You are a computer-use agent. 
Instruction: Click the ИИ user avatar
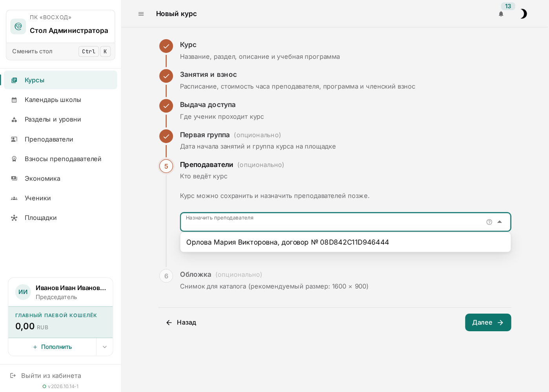coord(23,292)
